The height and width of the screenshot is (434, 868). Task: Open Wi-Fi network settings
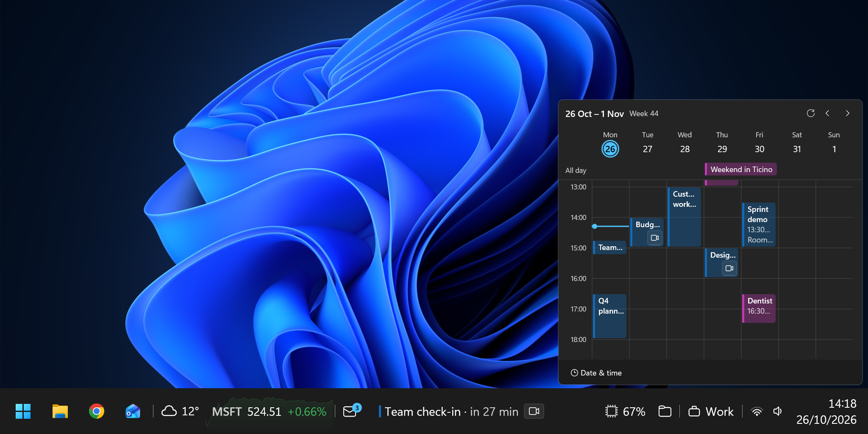pos(757,411)
